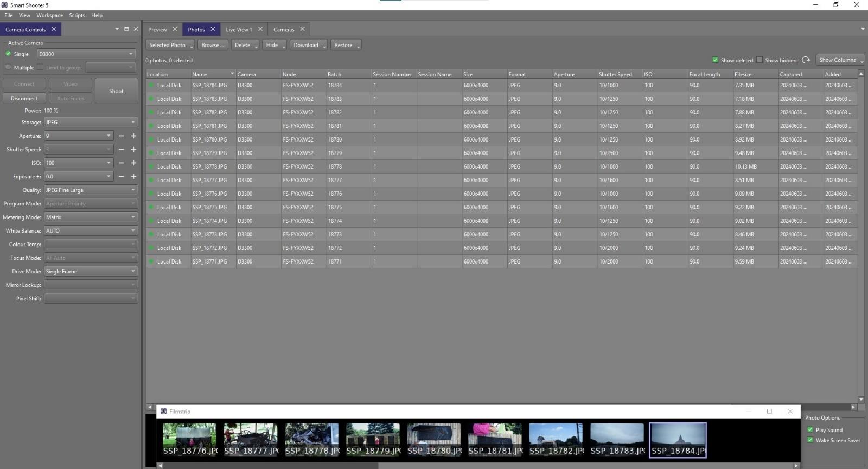Open White Balance AUTO dropdown
868x469 pixels.
pyautogui.click(x=91, y=231)
